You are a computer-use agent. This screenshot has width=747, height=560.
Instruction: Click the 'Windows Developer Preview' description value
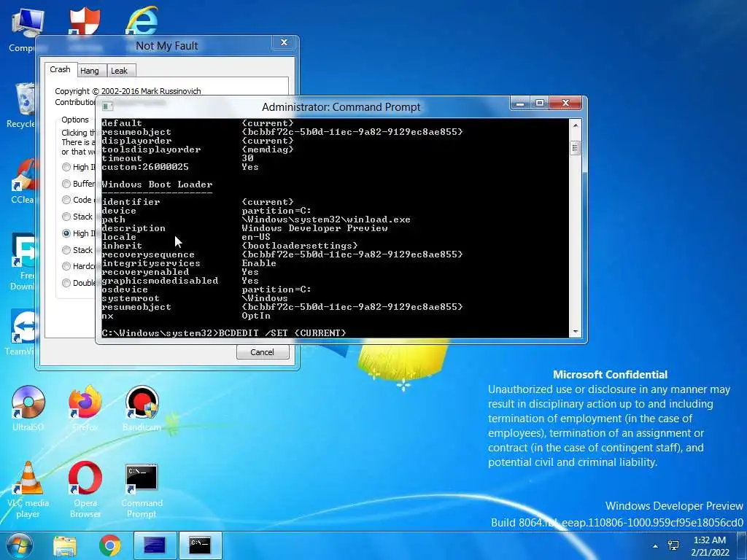[x=314, y=228]
